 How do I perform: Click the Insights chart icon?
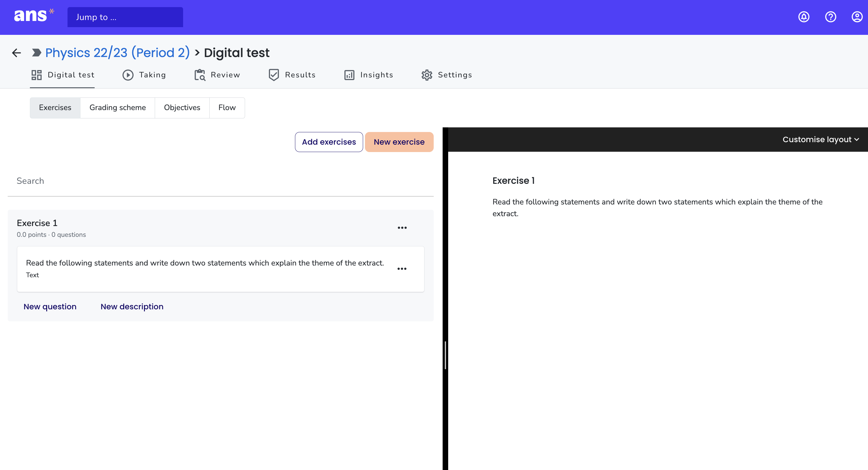[x=349, y=75]
